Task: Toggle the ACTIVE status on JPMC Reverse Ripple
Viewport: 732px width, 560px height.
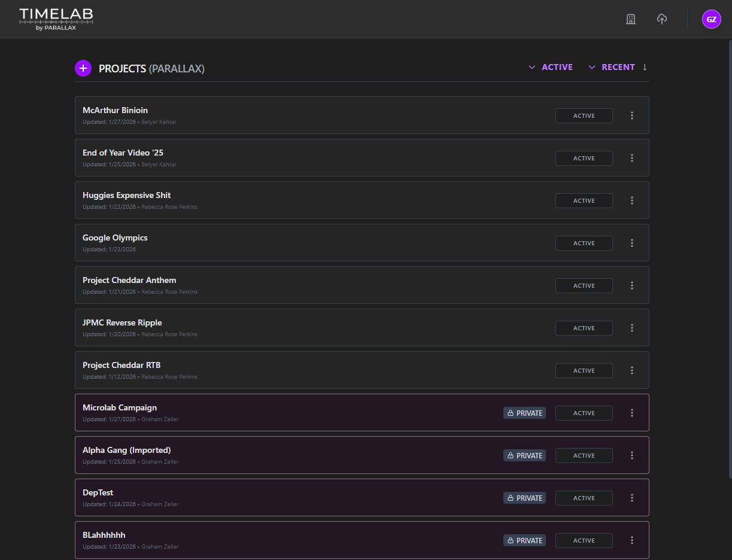Action: (584, 328)
